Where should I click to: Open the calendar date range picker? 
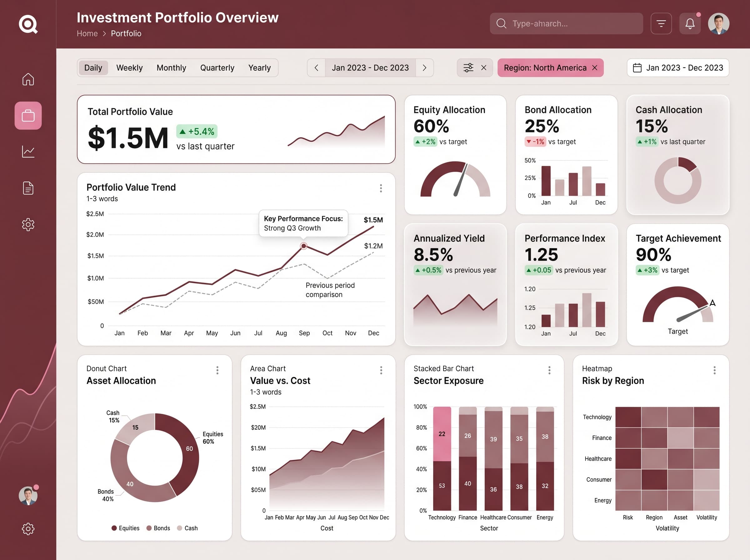[x=678, y=68]
